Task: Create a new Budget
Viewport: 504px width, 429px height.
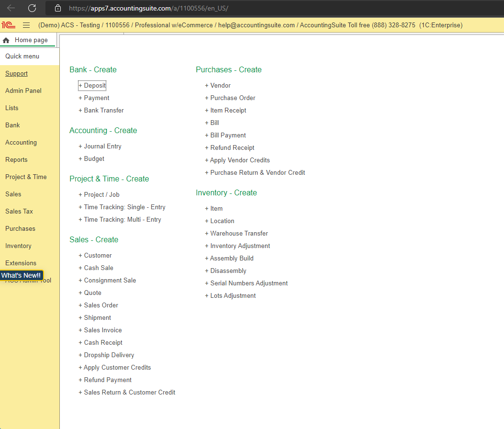Action: coord(91,159)
